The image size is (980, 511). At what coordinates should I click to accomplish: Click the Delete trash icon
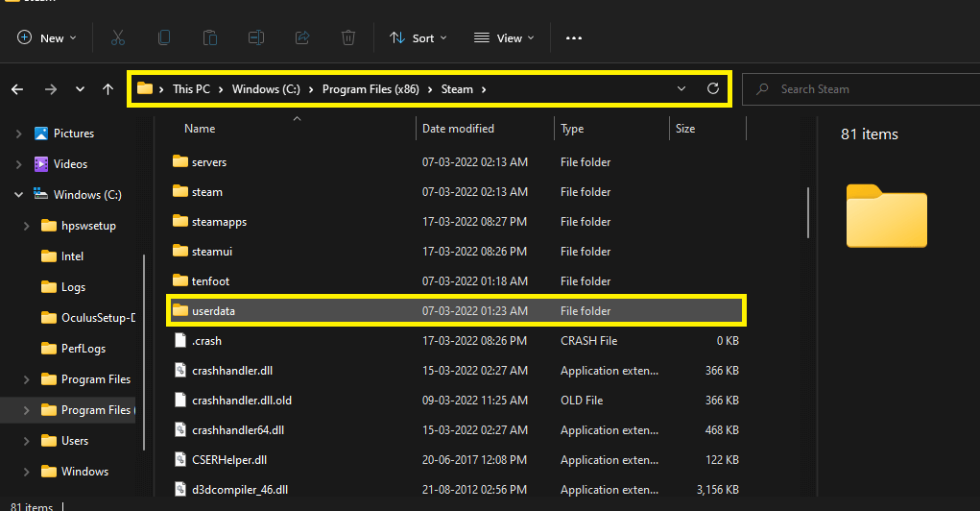pyautogui.click(x=348, y=38)
